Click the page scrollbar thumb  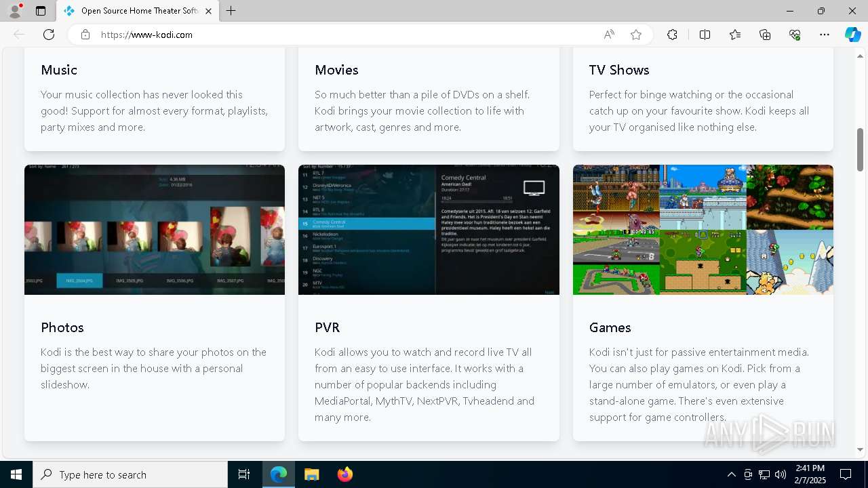tap(861, 149)
